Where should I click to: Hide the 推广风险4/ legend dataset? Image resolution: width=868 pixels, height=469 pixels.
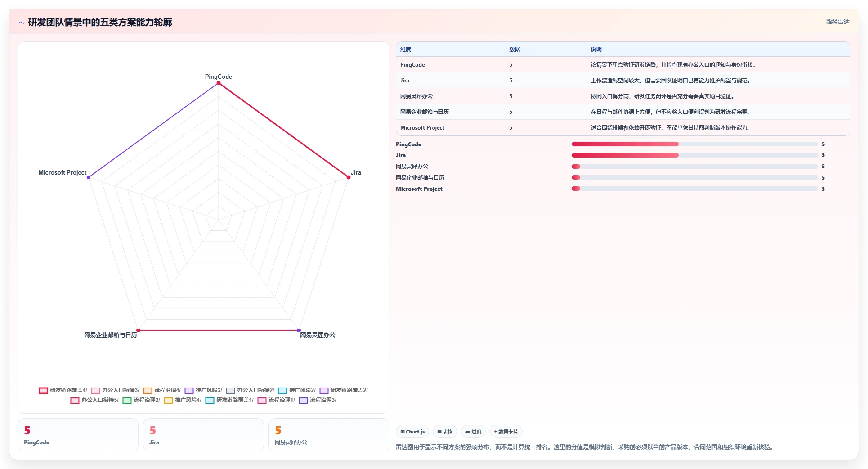(183, 400)
